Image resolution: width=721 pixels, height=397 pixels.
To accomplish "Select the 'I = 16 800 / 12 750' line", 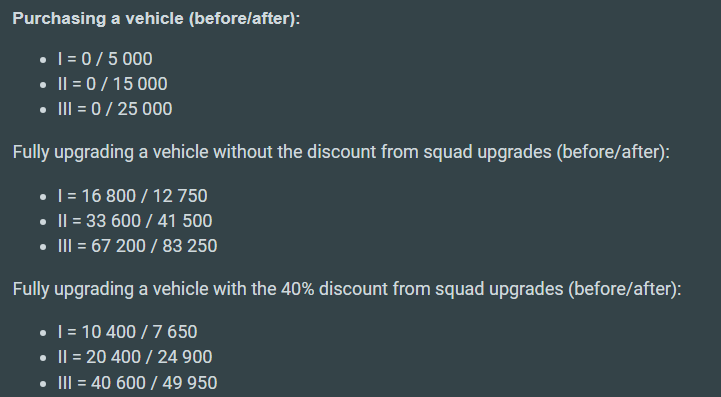I will pos(132,196).
